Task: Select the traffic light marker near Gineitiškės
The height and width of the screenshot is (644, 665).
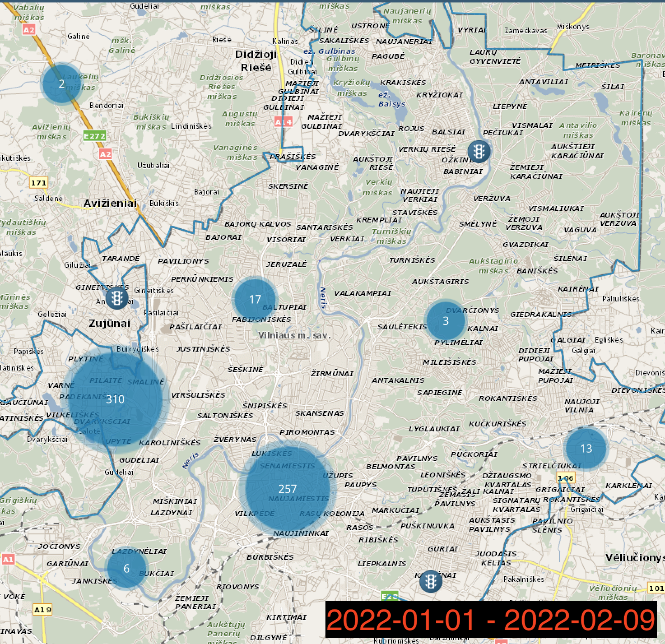Action: (x=117, y=298)
